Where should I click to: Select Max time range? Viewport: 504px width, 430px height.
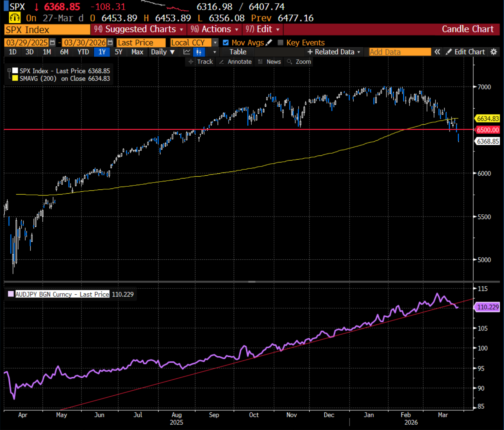tap(137, 52)
